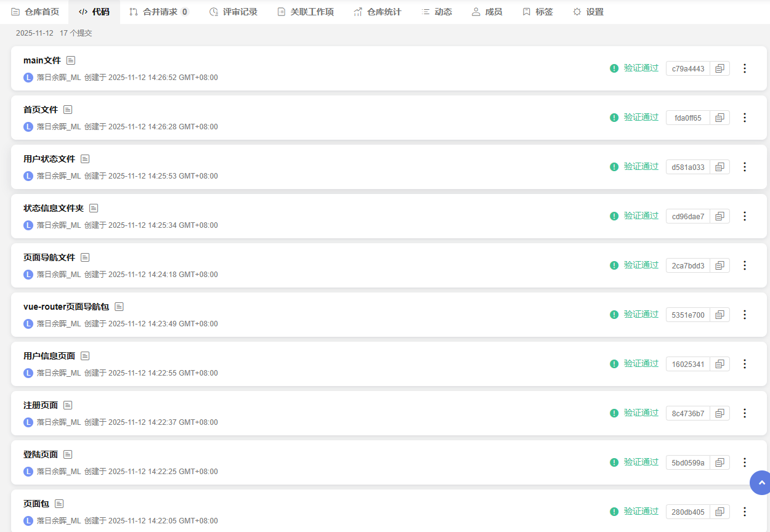Open commit titled main文件
770x532 pixels.
[42, 60]
